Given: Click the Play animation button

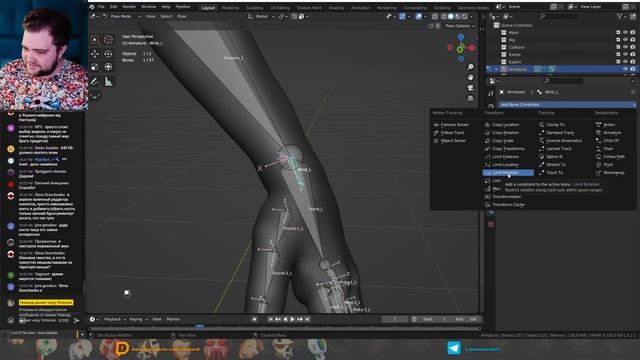Looking at the screenshot, I should pos(292,319).
